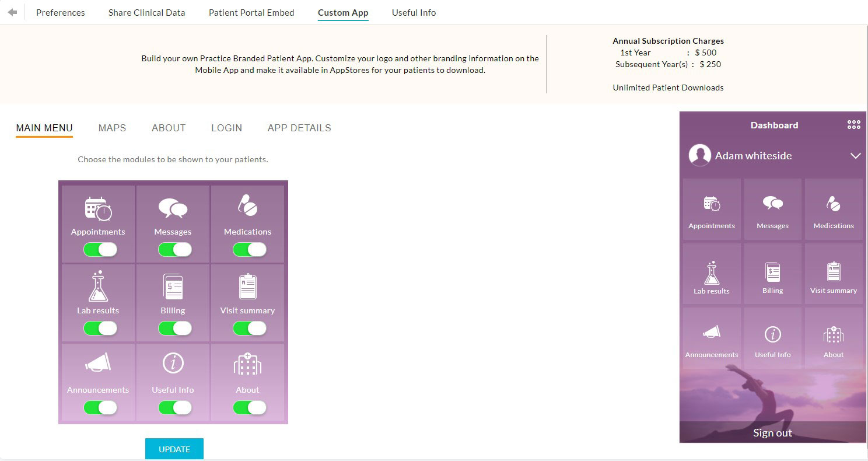Open the Share Clinical Data menu item
Image resolution: width=868 pixels, height=461 pixels.
[x=146, y=12]
